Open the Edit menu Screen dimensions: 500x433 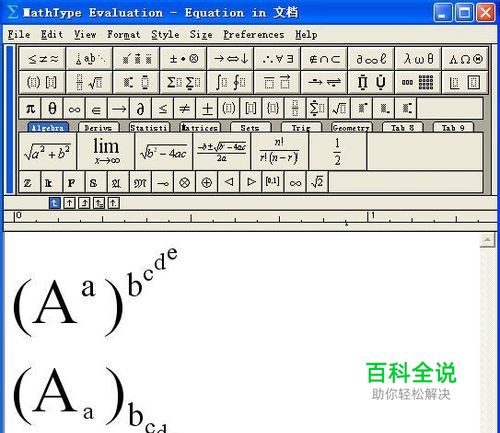tap(52, 34)
